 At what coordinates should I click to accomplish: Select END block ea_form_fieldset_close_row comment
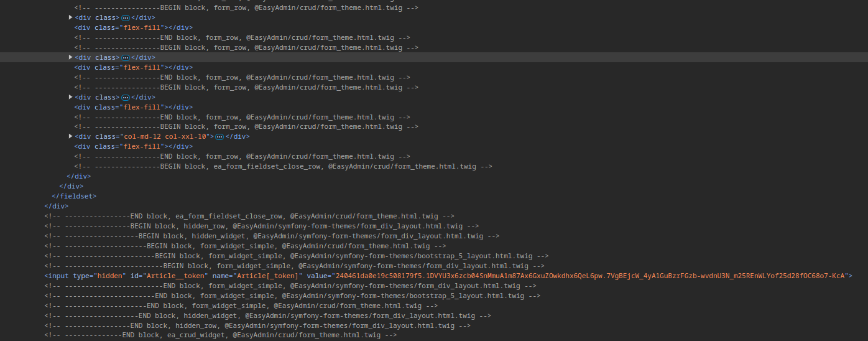[249, 216]
